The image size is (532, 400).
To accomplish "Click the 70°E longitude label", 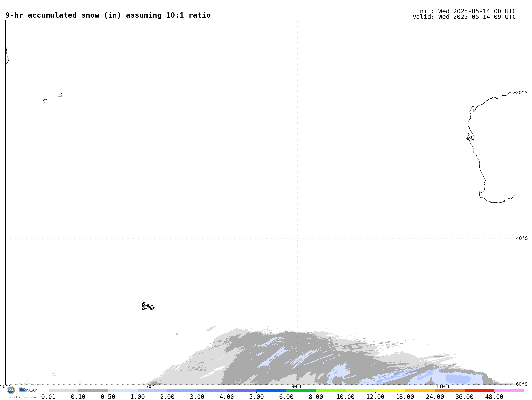I will pos(151,387).
